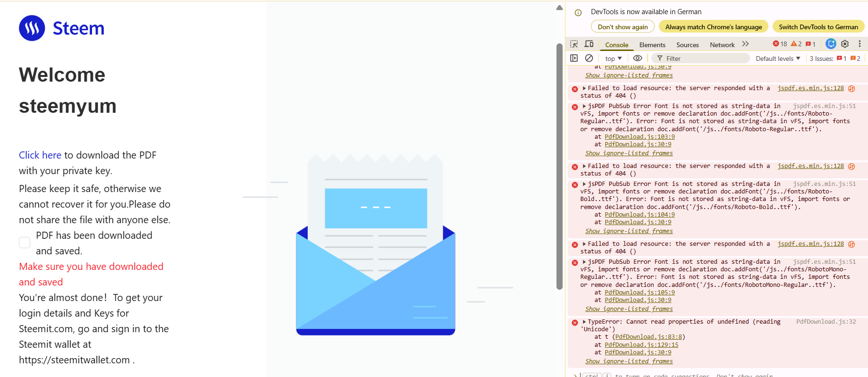Click the filter funnel icon
This screenshot has width=868, height=377.
coord(660,59)
